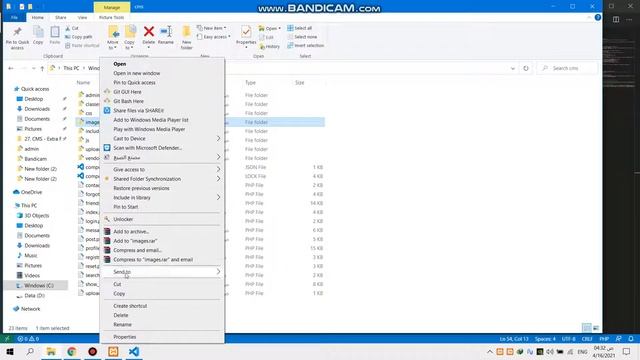
Task: Expand Give access to submenu
Action: click(162, 169)
